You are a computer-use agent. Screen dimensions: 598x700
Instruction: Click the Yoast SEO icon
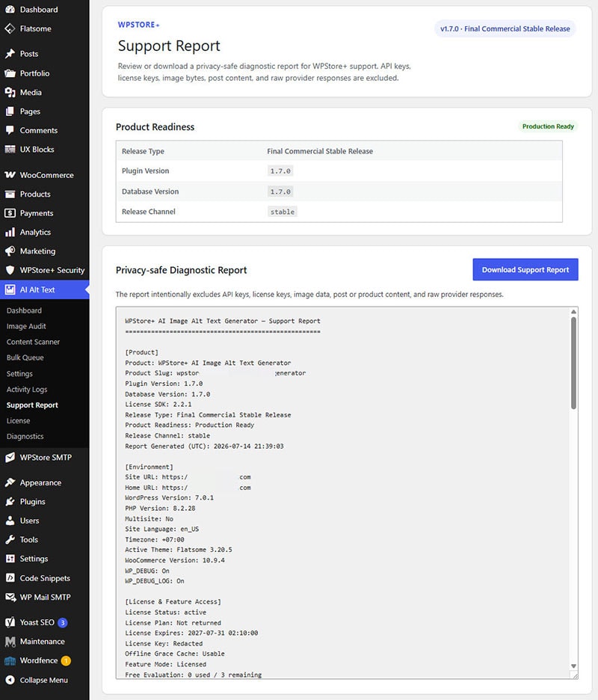pos(10,622)
